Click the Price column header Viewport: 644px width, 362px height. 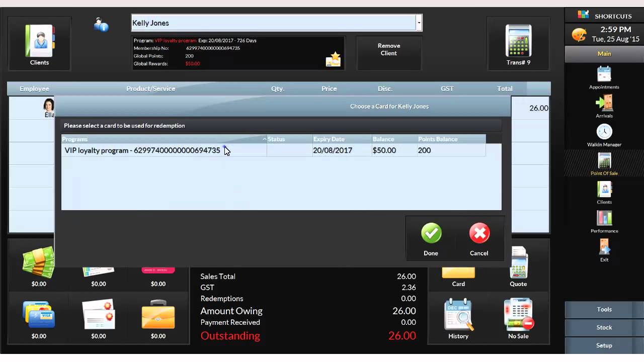coord(329,88)
